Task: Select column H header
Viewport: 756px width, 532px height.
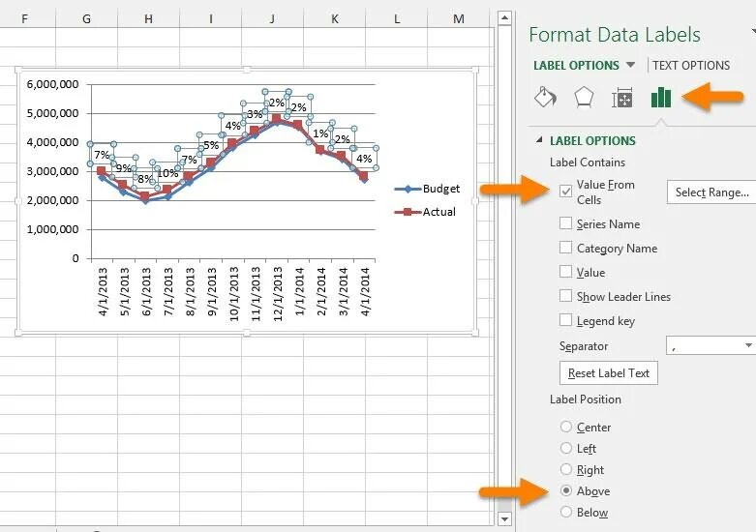Action: point(148,18)
